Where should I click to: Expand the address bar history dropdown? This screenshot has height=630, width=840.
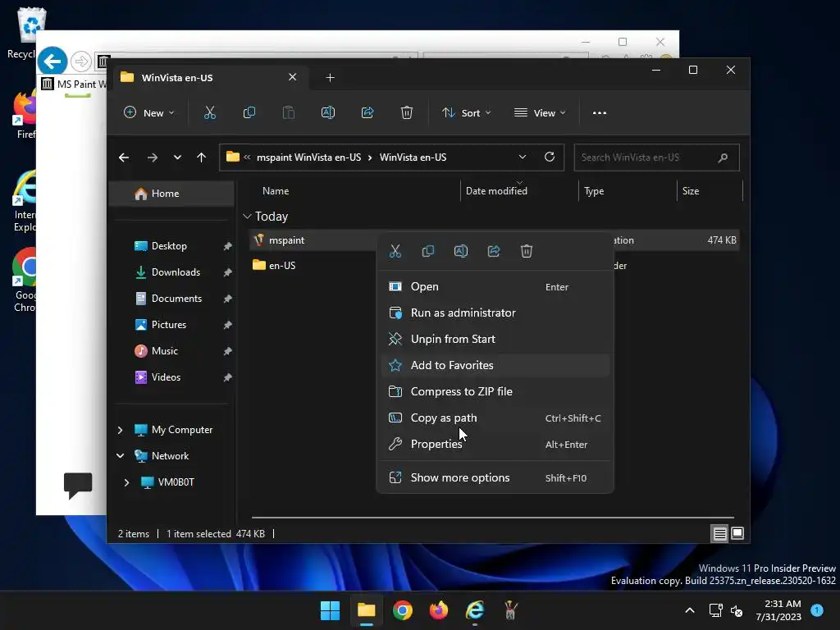tap(523, 157)
